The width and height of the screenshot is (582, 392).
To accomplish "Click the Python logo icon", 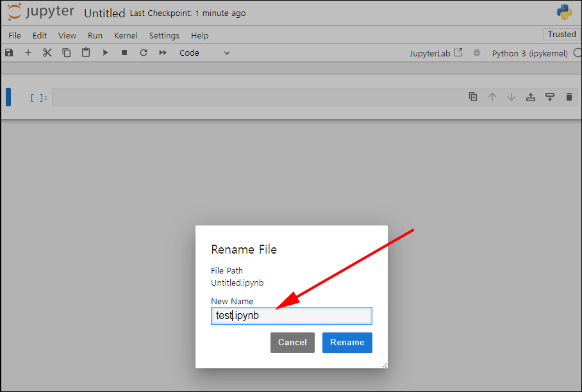I will coord(564,12).
